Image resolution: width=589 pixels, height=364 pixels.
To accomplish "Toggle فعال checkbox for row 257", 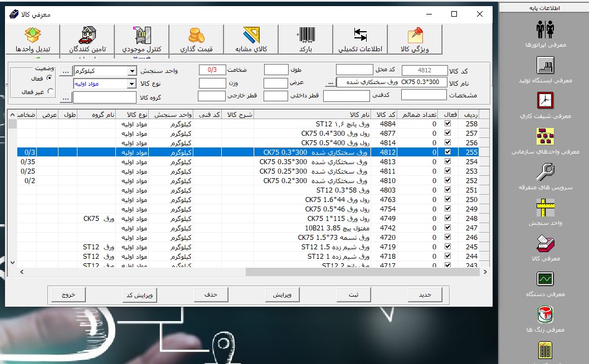I will [x=447, y=133].
